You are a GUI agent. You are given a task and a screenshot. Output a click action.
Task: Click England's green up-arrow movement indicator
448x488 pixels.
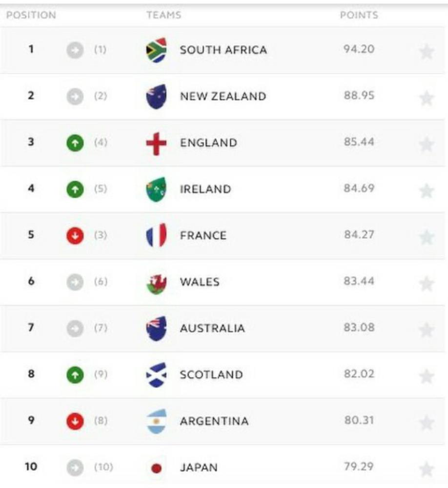75,143
